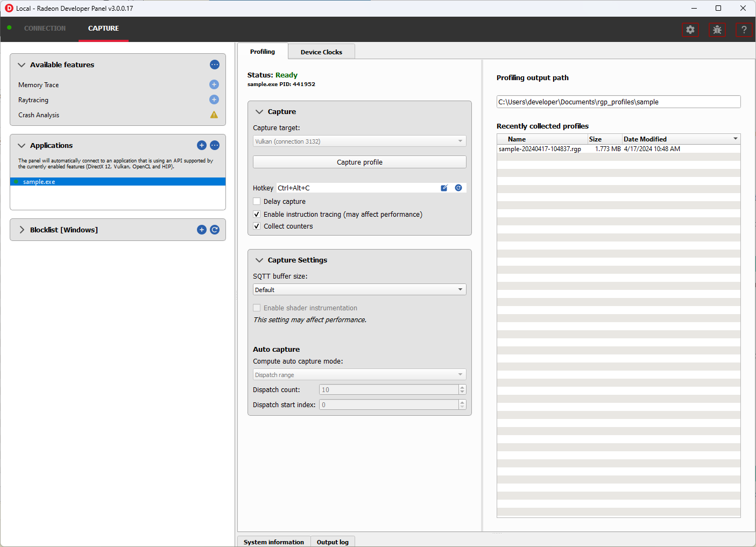Click the 1.773 MB size cell
756x547 pixels.
pos(607,149)
